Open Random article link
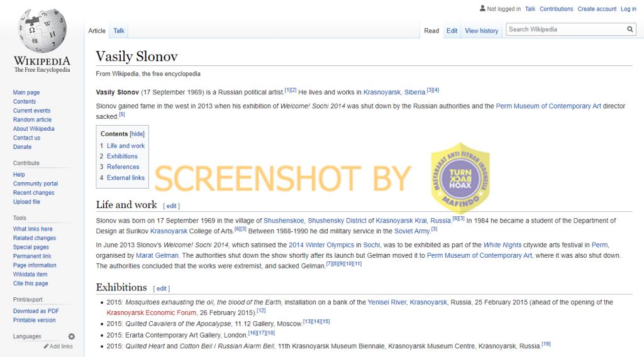The image size is (644, 357). [x=32, y=120]
